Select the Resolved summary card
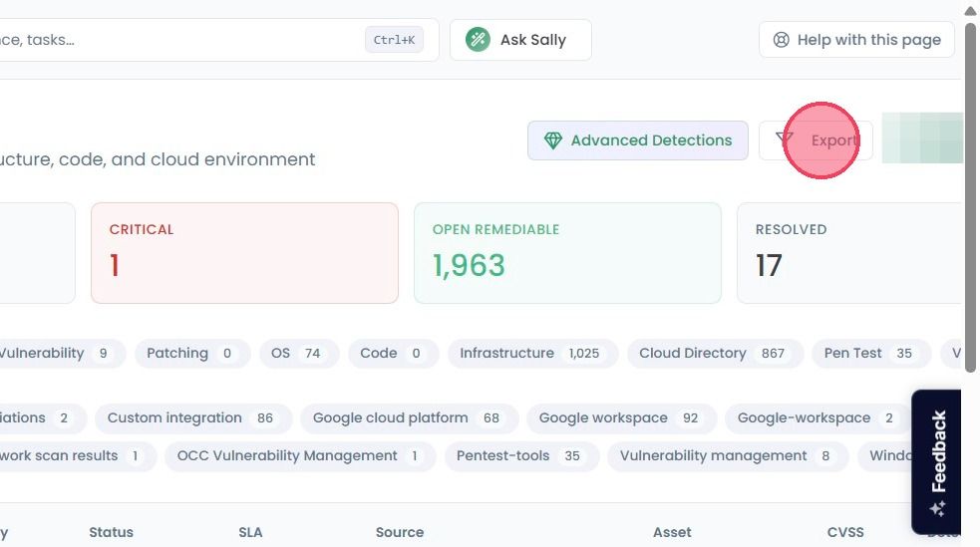This screenshot has width=980, height=547. point(850,253)
